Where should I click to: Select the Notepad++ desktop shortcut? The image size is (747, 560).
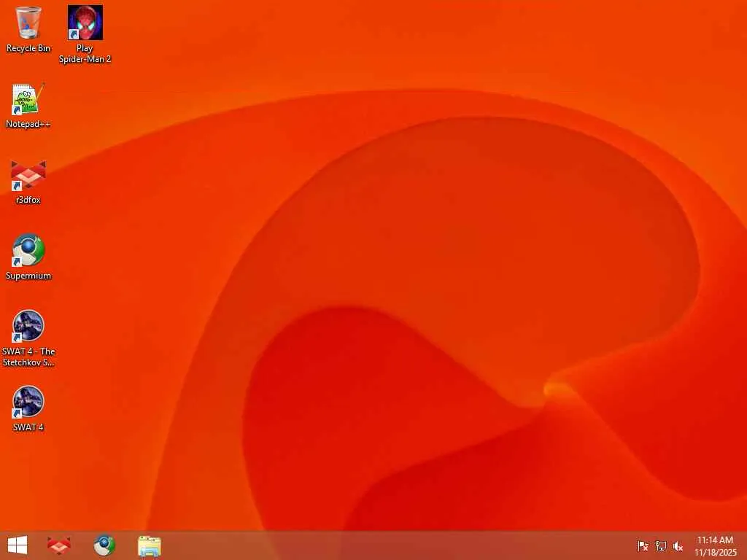coord(28,106)
